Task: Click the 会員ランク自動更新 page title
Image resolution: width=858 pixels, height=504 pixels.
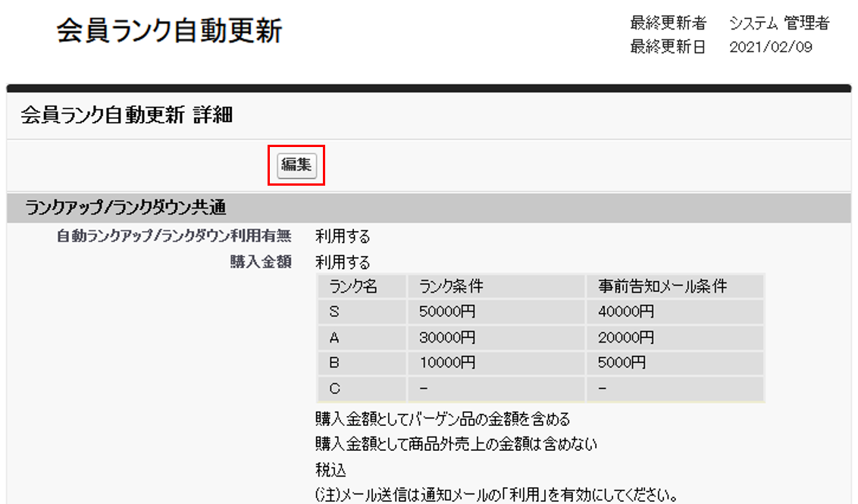Action: point(169,31)
